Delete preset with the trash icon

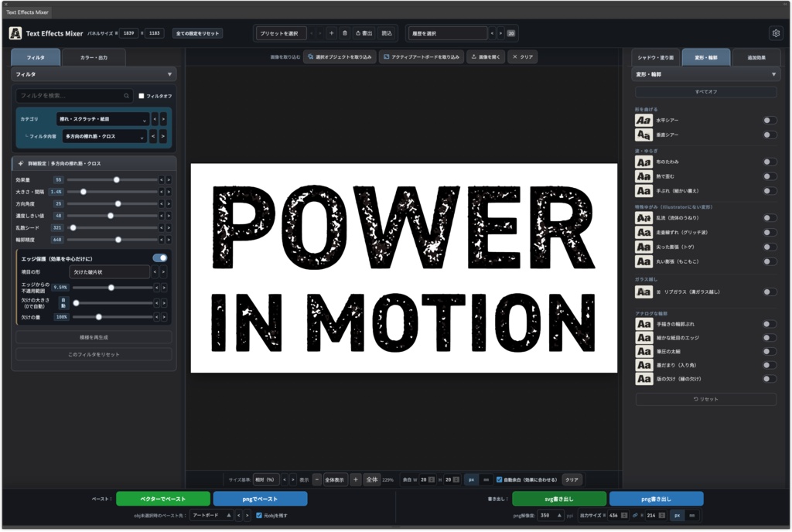(x=345, y=33)
